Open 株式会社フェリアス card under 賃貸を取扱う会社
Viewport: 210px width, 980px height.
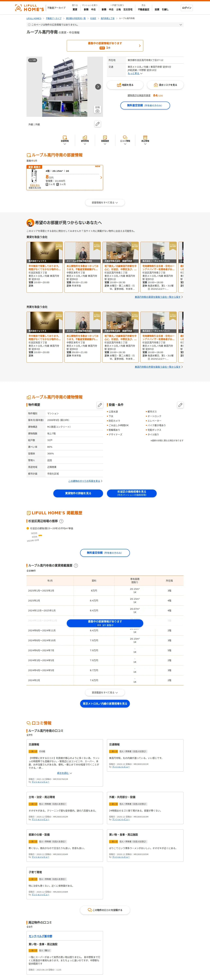coord(45,267)
